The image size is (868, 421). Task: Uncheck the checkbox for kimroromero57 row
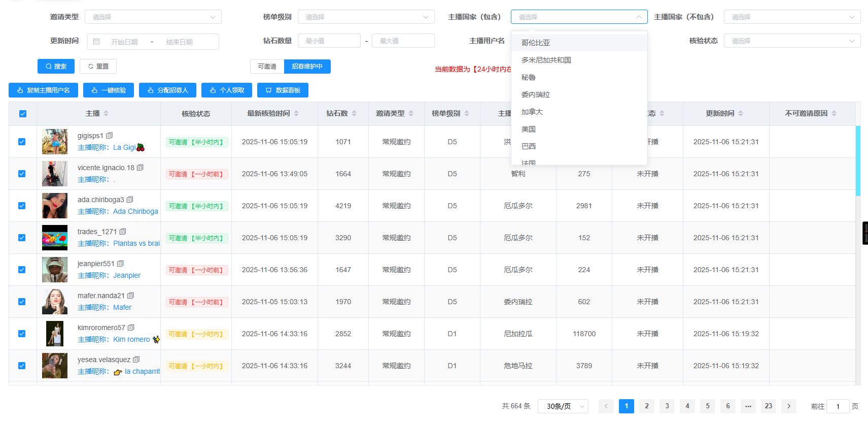[x=22, y=334]
